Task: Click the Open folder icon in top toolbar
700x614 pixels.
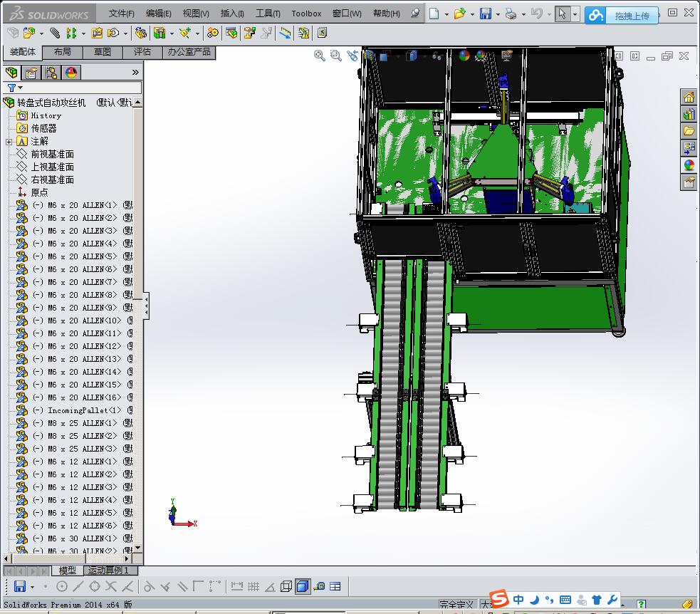Action: pyautogui.click(x=459, y=14)
